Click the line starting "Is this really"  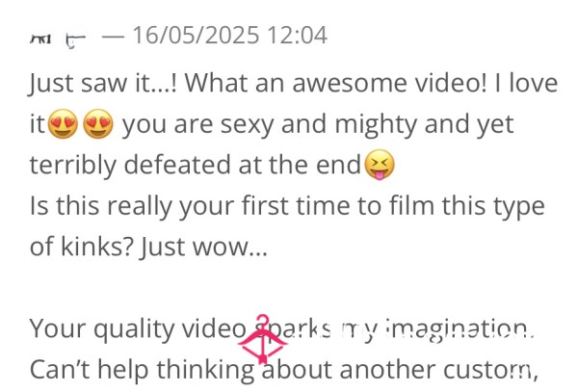(287, 206)
